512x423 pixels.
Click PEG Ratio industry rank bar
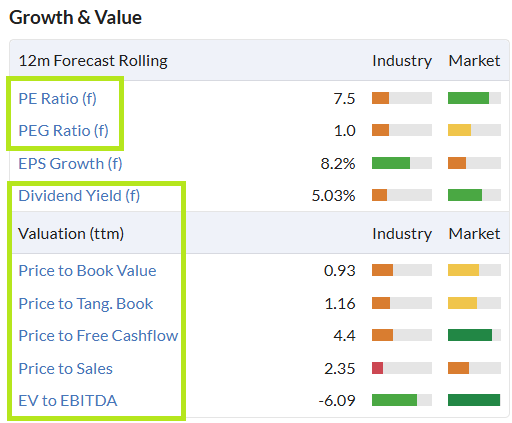tap(402, 130)
